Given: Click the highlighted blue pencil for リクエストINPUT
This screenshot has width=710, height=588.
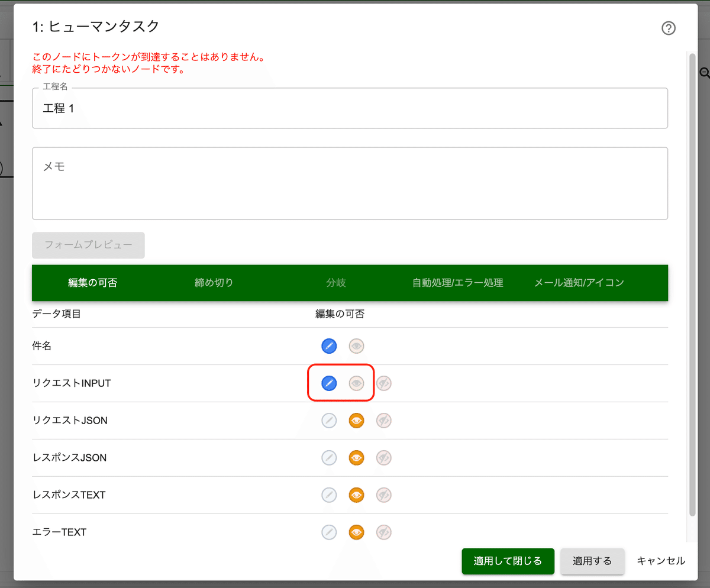Looking at the screenshot, I should 328,383.
